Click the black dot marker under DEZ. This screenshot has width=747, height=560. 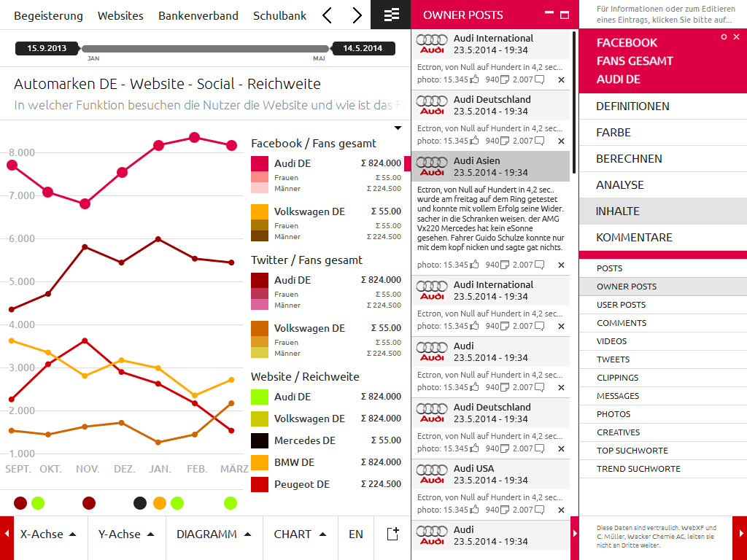tap(140, 503)
